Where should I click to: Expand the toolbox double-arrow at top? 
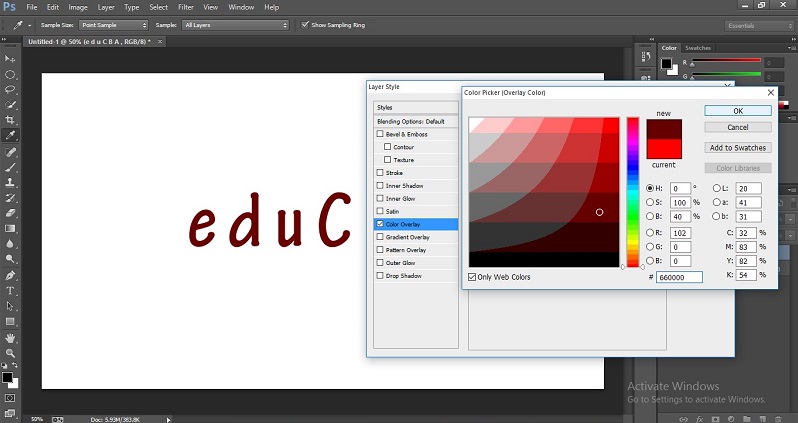[x=4, y=39]
